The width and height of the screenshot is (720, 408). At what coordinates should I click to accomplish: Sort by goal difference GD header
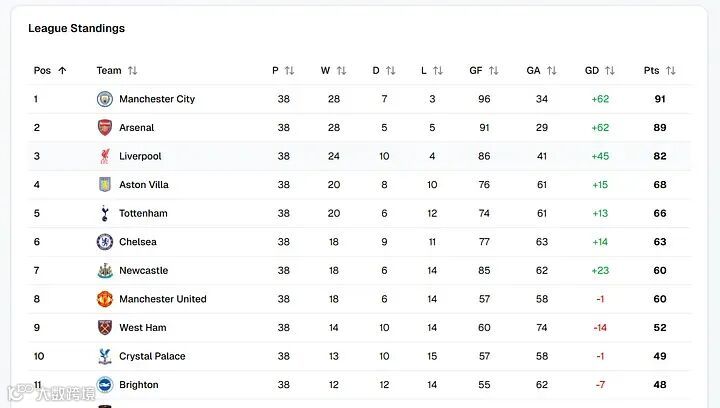600,70
